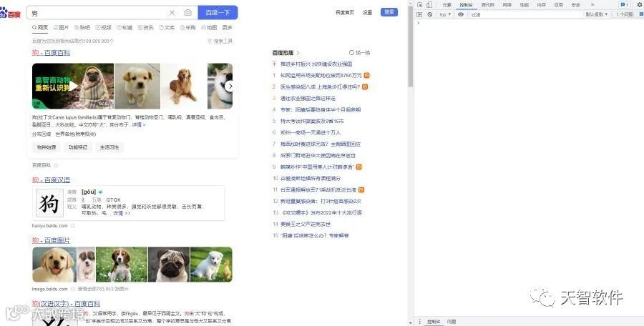Click the pug photo in Baidu images row

coord(169,265)
